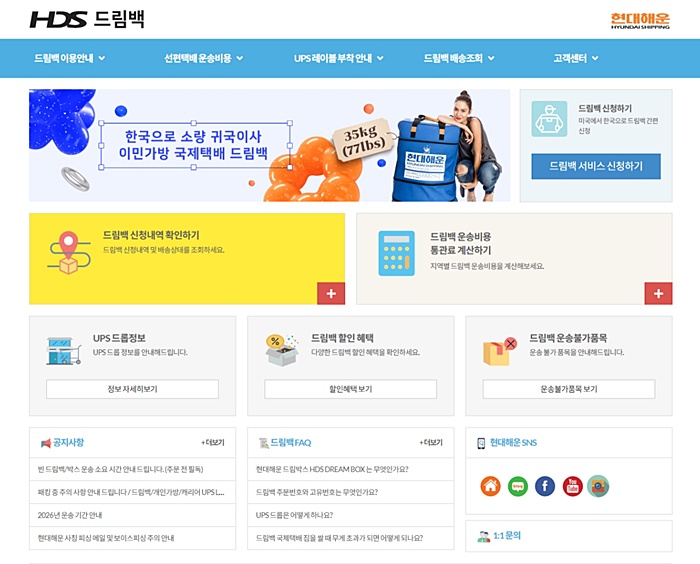Click the HDS 드림백 logo
Viewport: 700px width, 564px height.
pos(87,19)
